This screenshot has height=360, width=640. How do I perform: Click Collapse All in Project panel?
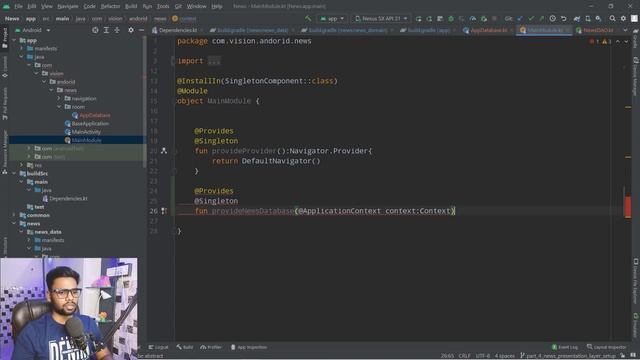(x=117, y=30)
